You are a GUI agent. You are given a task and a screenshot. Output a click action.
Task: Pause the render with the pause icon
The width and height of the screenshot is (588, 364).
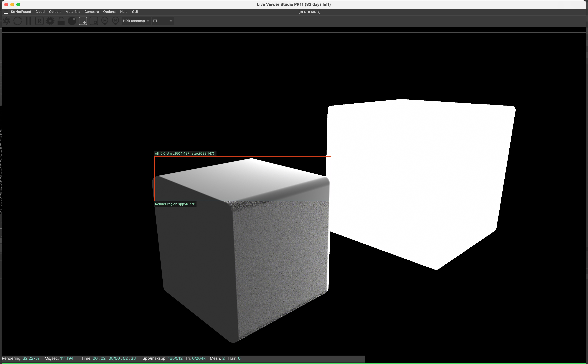pos(28,21)
